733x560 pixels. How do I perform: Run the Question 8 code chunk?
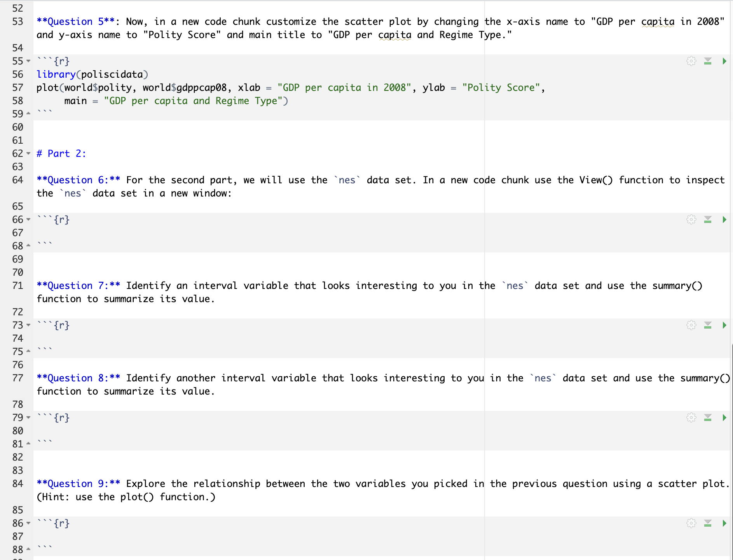[x=724, y=418]
